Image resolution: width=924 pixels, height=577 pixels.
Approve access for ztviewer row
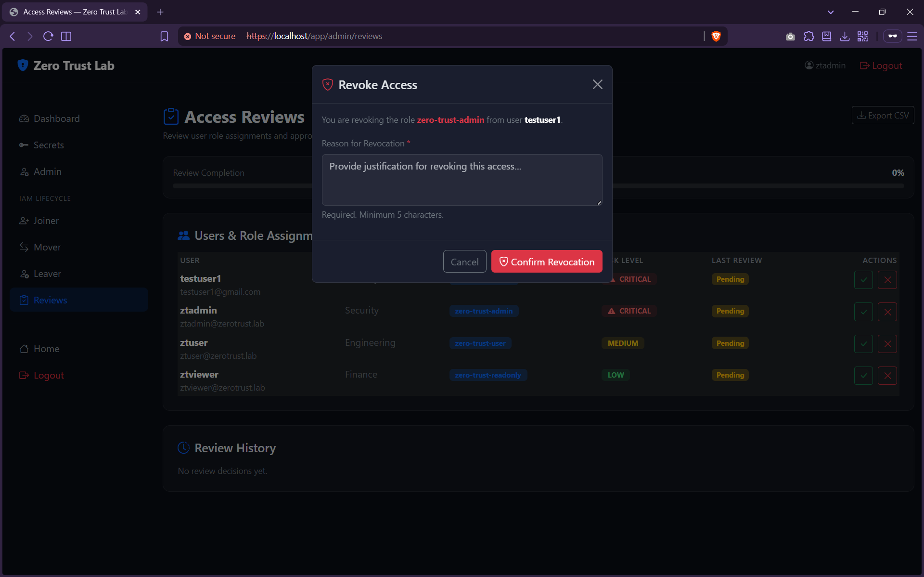click(863, 376)
